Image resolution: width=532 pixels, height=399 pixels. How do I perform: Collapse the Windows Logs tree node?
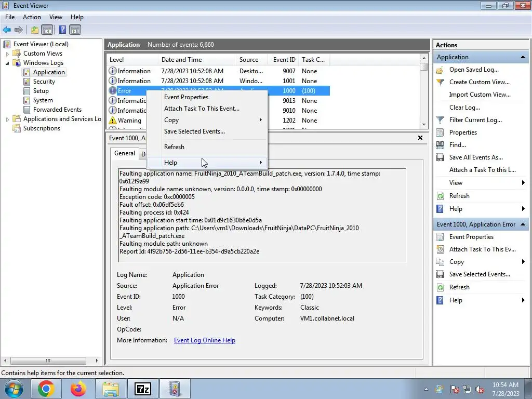tap(7, 63)
